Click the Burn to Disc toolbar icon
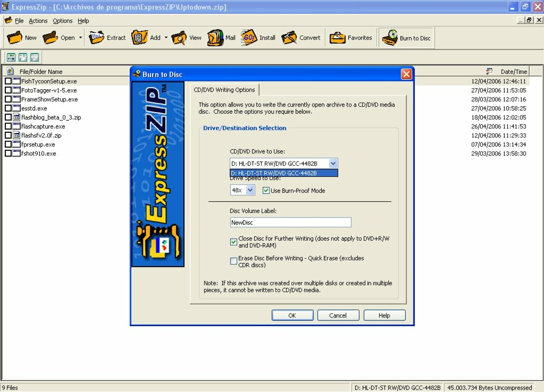The image size is (544, 392). (x=406, y=37)
